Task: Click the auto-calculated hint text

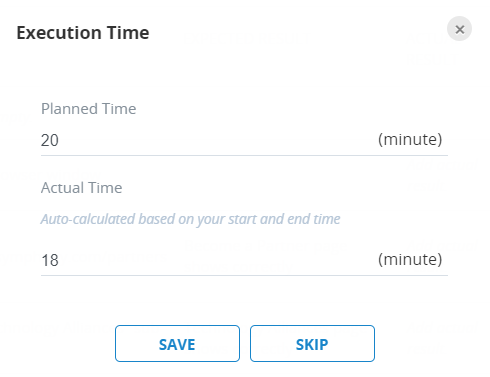Action: tap(190, 219)
